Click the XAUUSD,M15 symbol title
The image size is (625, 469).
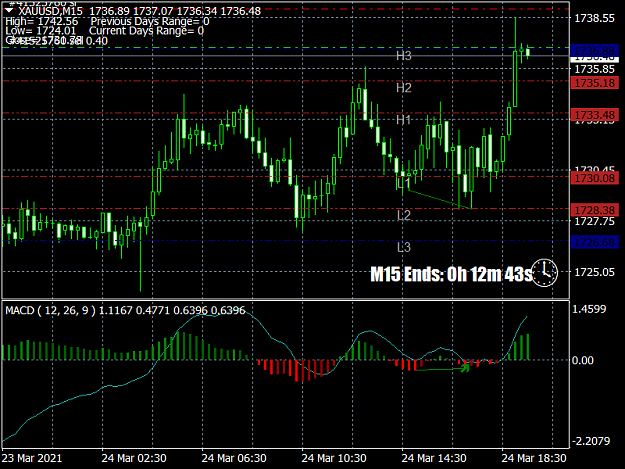(50, 11)
